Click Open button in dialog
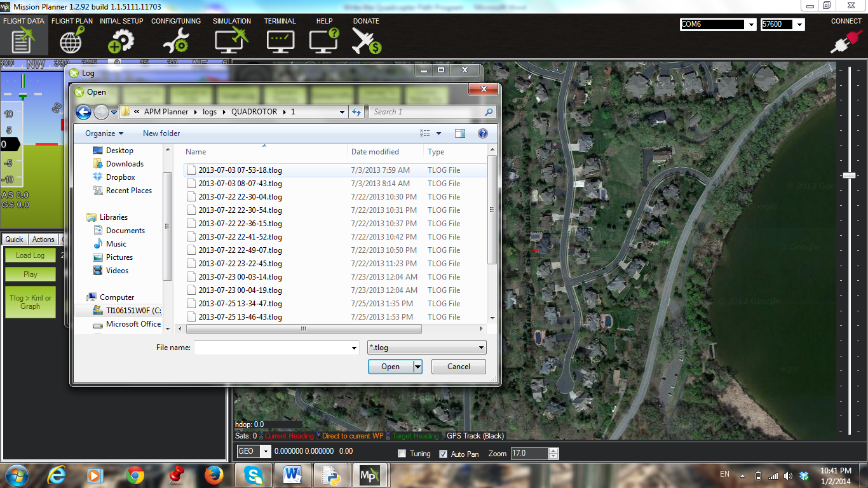 390,367
